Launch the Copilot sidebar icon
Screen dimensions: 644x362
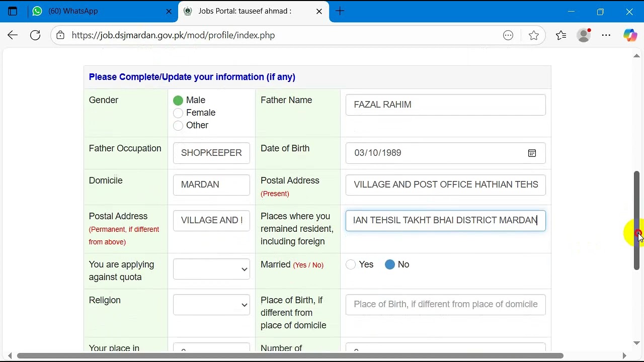point(630,35)
